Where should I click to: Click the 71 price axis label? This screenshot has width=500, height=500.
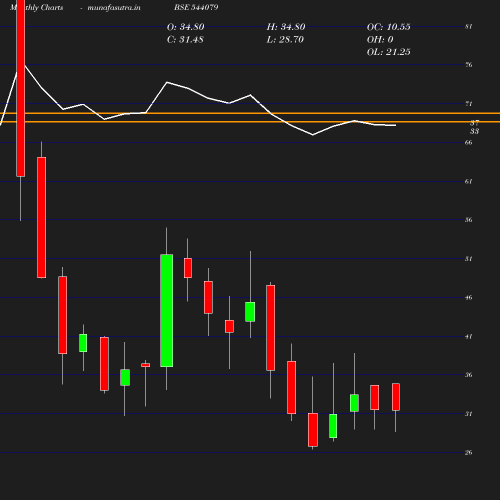pos(469,104)
